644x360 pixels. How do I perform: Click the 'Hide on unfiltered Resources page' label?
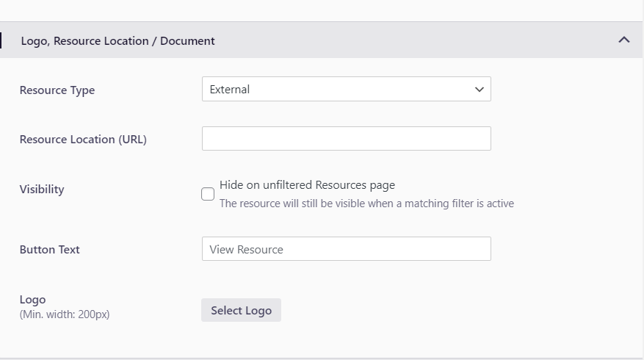(307, 185)
